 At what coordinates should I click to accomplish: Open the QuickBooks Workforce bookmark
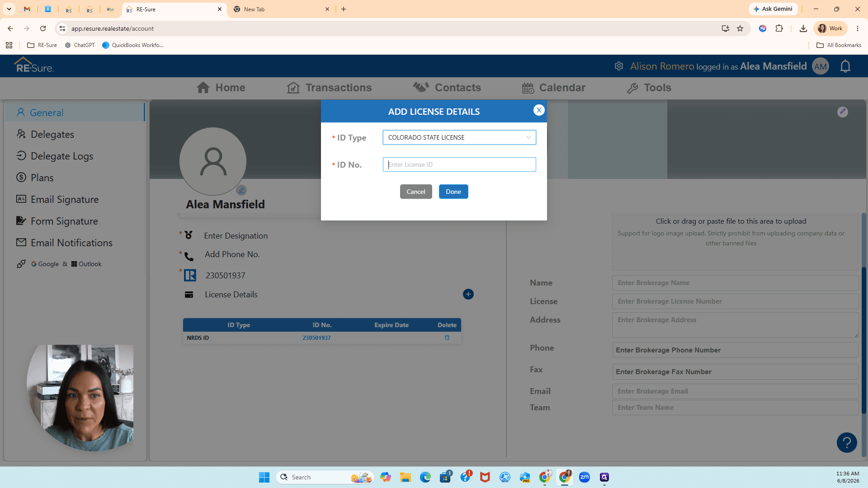pyautogui.click(x=132, y=45)
